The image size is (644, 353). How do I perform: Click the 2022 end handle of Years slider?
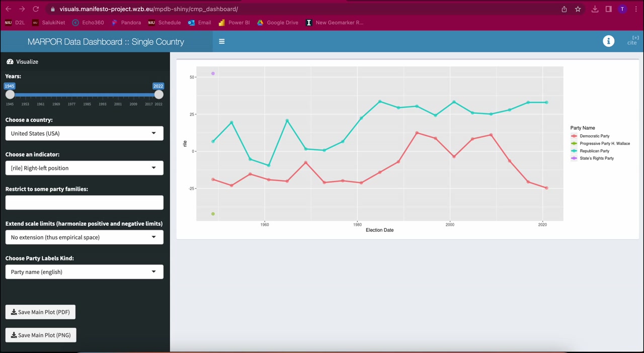tap(159, 95)
